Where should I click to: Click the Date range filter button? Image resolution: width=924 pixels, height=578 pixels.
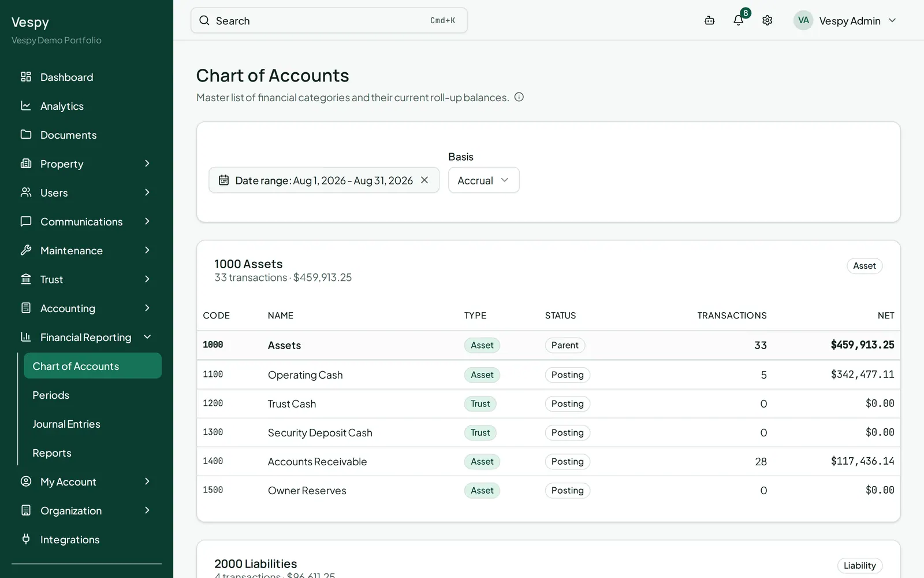click(x=324, y=180)
